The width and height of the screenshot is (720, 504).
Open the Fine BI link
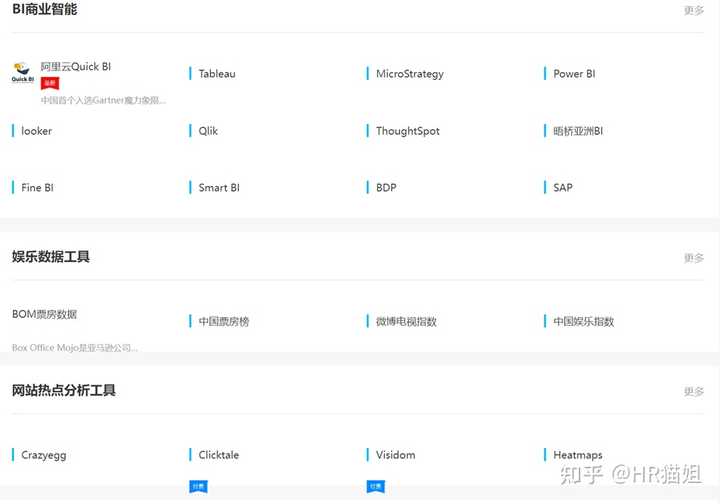(x=37, y=187)
